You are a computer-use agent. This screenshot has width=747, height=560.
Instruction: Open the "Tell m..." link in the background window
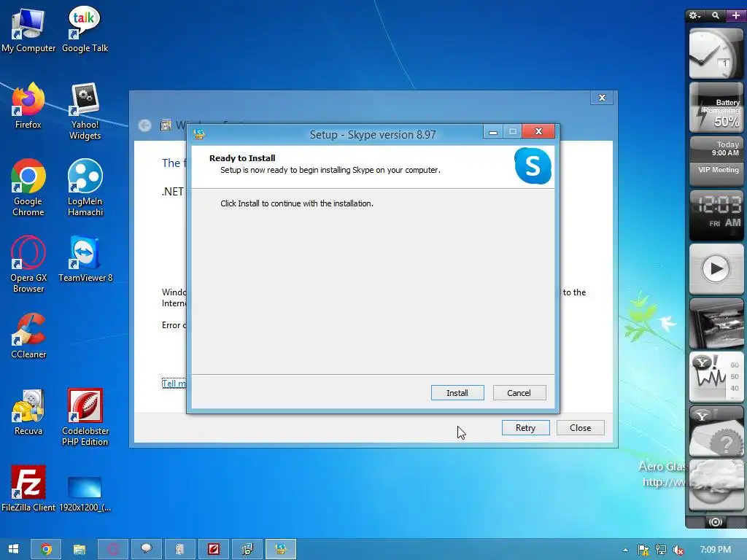point(174,384)
